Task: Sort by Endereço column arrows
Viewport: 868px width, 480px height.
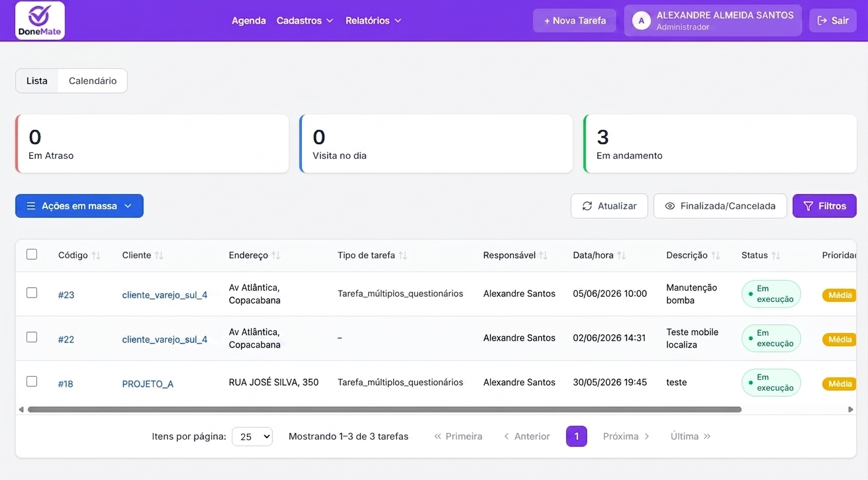Action: click(276, 256)
